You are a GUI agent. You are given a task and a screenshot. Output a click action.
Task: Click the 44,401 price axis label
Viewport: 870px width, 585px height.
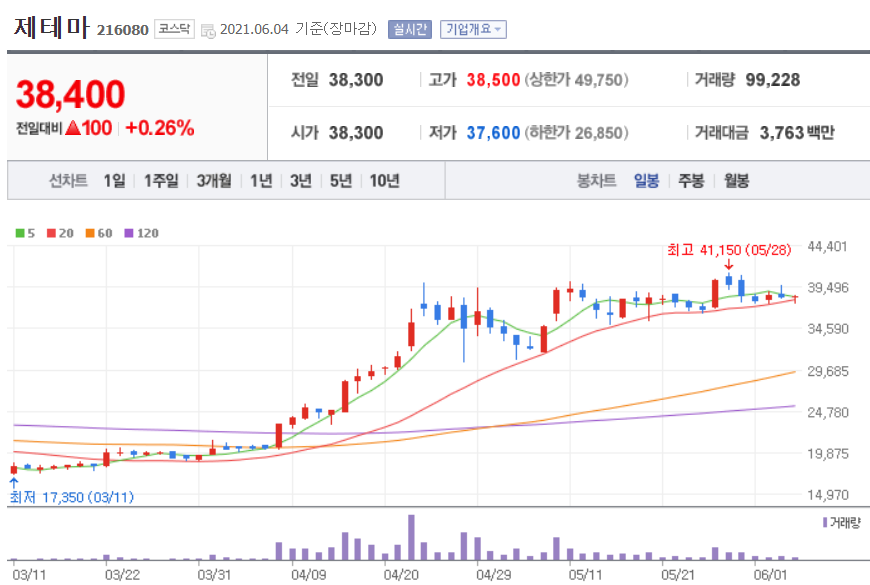coord(828,246)
